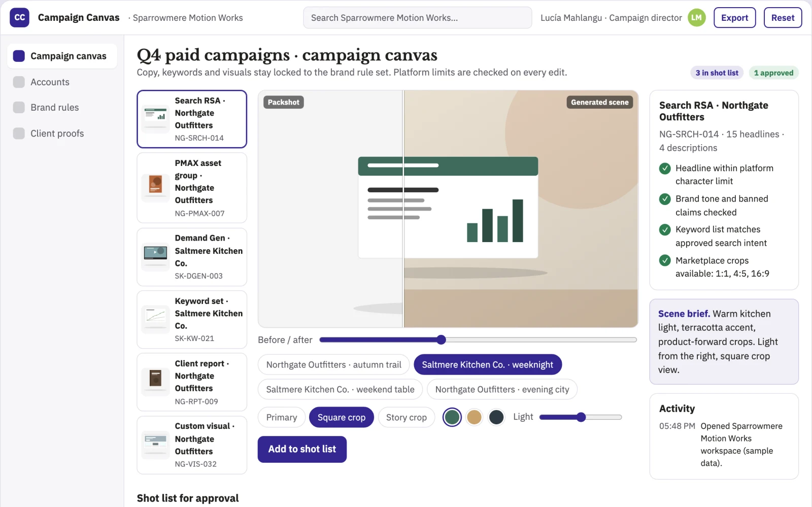The image size is (812, 507).
Task: Select the Demand Gen SK-DGEN-003 thumbnail
Action: tap(155, 257)
